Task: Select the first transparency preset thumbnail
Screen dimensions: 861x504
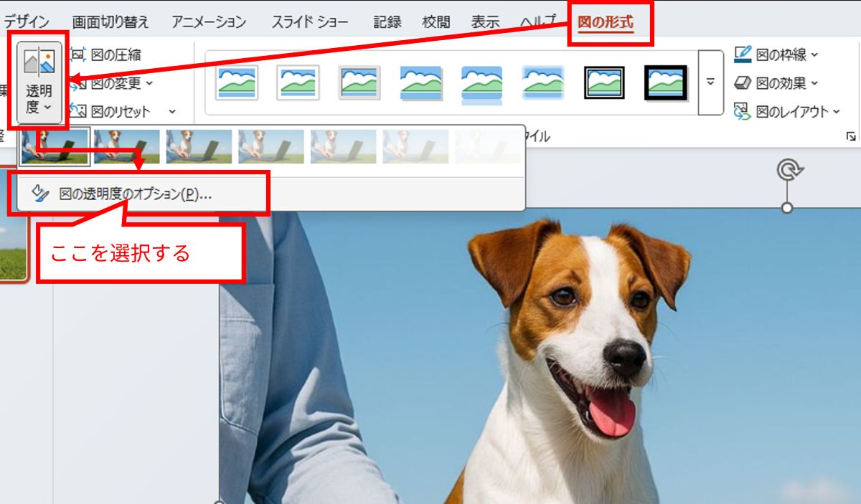Action: pyautogui.click(x=55, y=146)
